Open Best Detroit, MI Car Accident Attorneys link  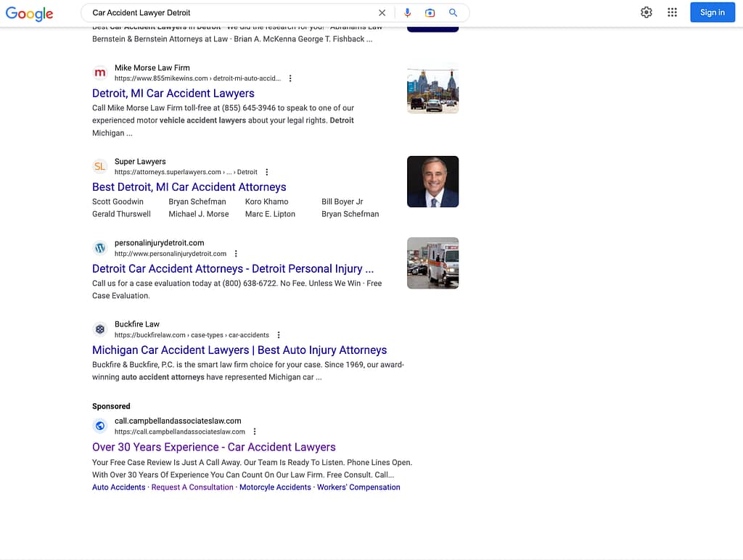pos(189,187)
